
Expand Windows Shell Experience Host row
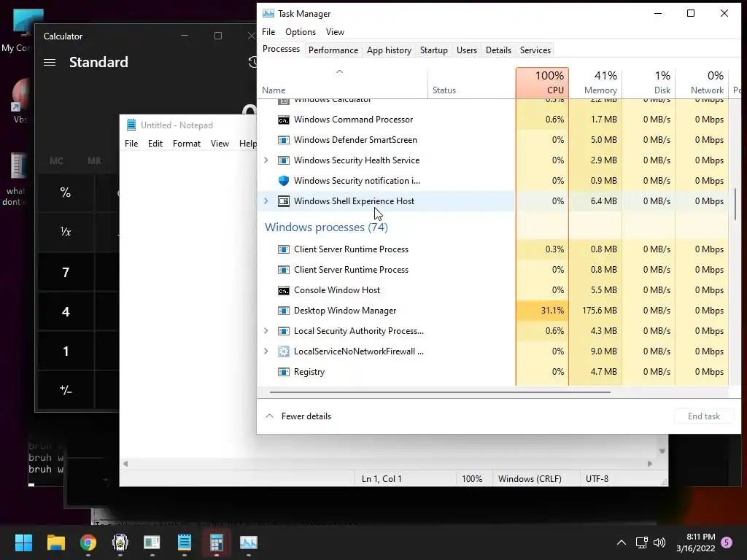[x=266, y=201]
